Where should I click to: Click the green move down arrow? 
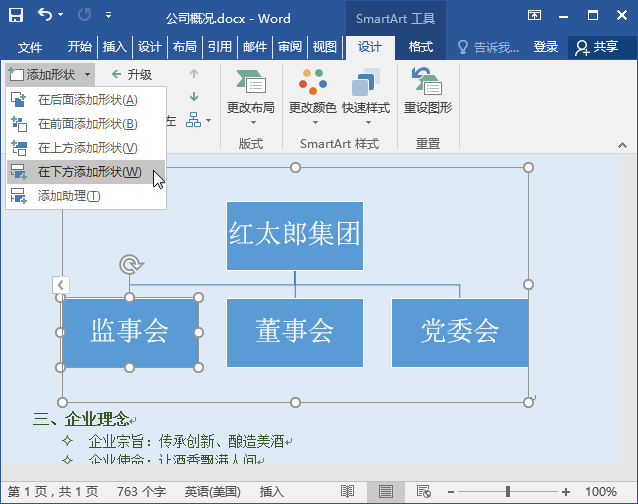pos(194,97)
